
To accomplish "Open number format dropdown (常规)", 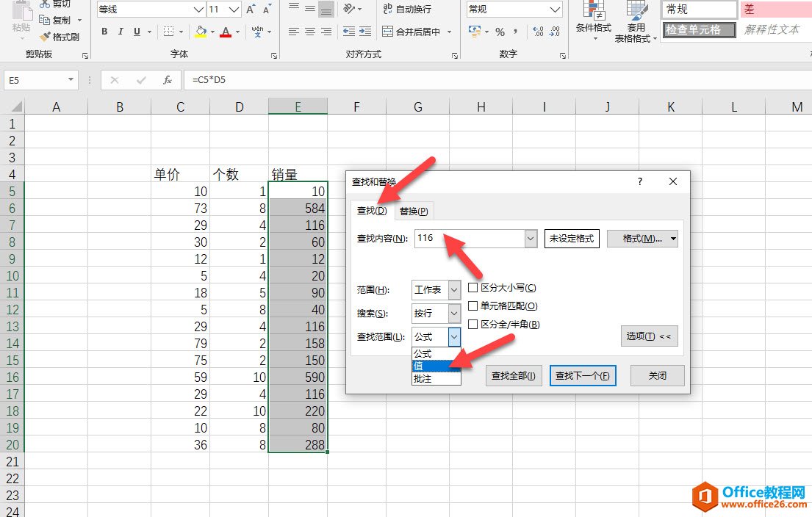I will tap(555, 10).
